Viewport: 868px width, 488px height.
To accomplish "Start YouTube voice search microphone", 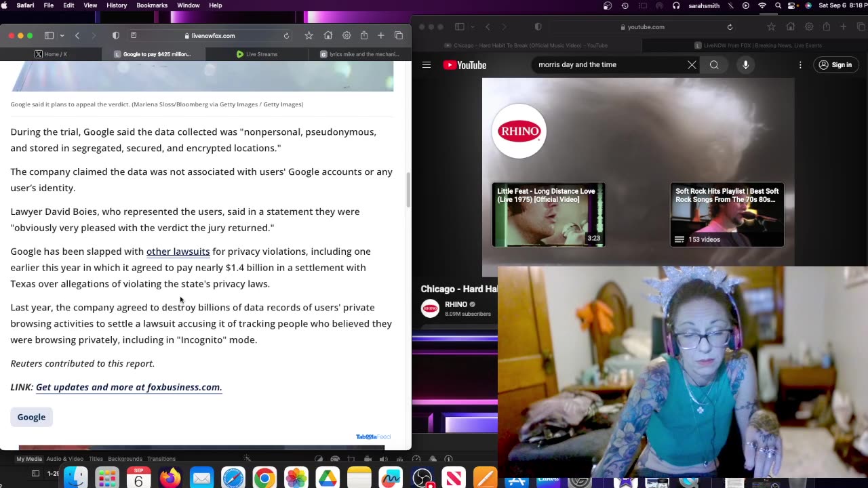I will [745, 65].
